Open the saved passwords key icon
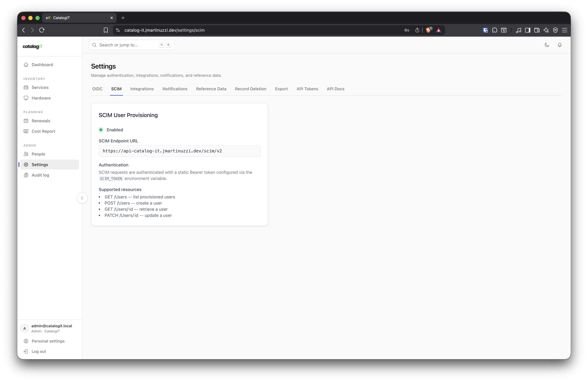The height and width of the screenshot is (382, 588). tap(407, 30)
